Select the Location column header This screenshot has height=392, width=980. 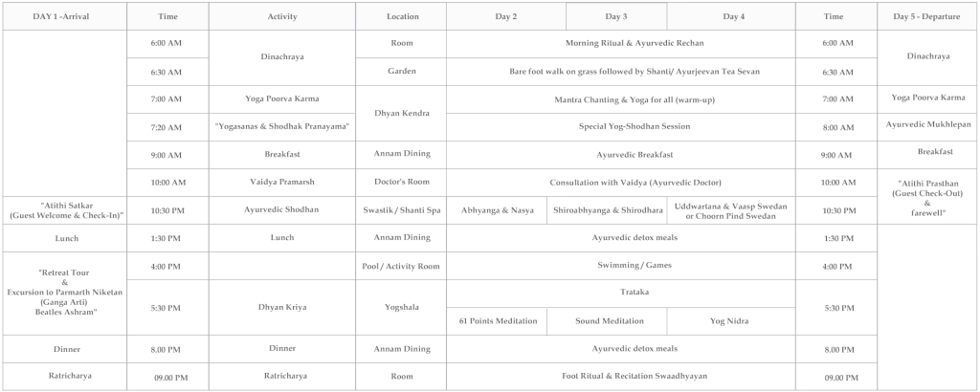click(x=401, y=16)
